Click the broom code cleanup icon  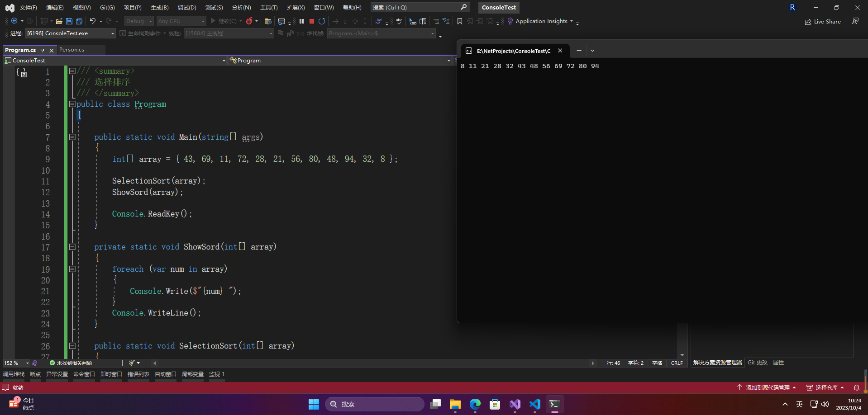tap(132, 363)
